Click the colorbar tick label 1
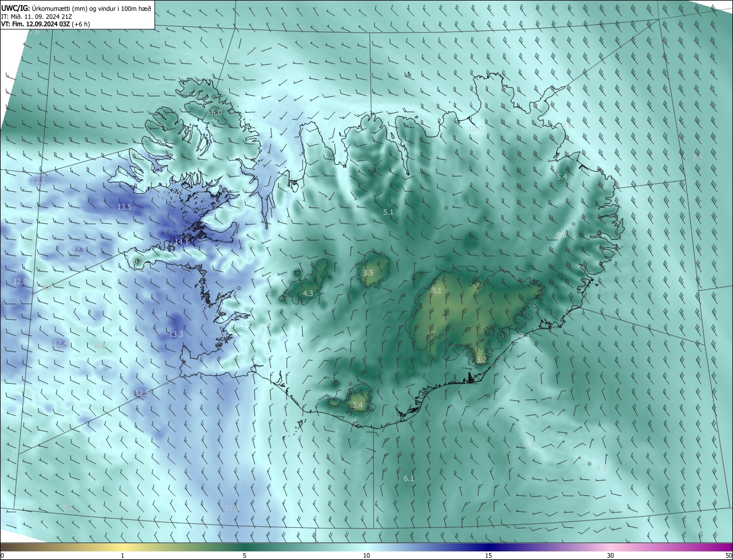Screen dimensions: 733x560 click(x=123, y=556)
